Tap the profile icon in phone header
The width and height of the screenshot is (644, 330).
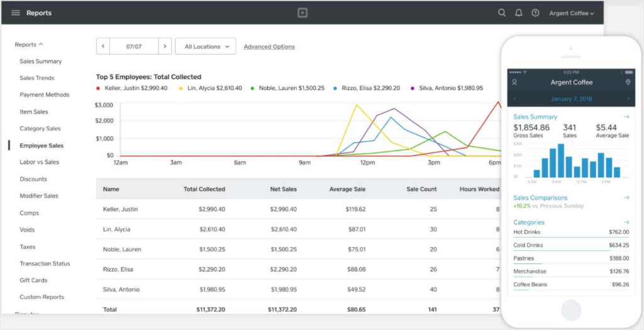pos(514,82)
